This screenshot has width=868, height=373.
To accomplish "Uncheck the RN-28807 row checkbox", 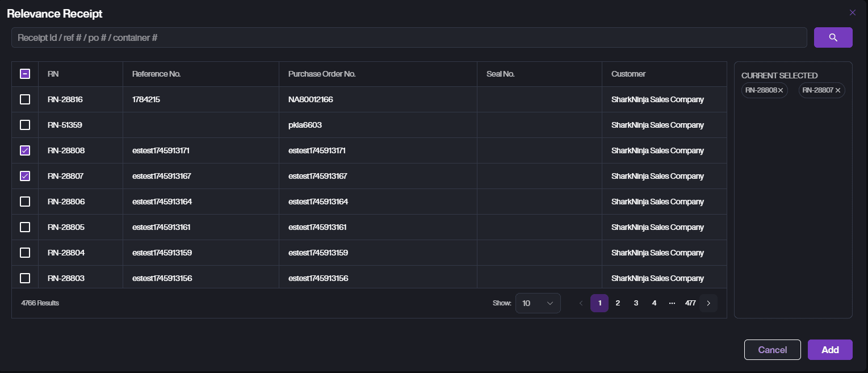I will [25, 176].
